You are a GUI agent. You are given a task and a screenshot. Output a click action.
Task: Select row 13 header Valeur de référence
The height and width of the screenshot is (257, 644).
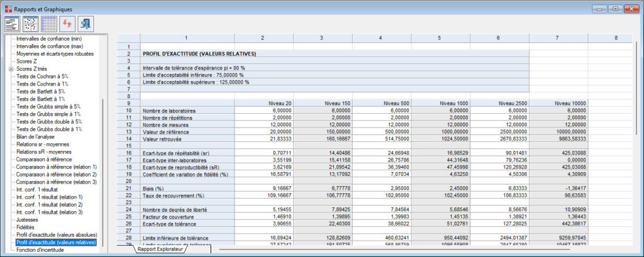coord(128,131)
